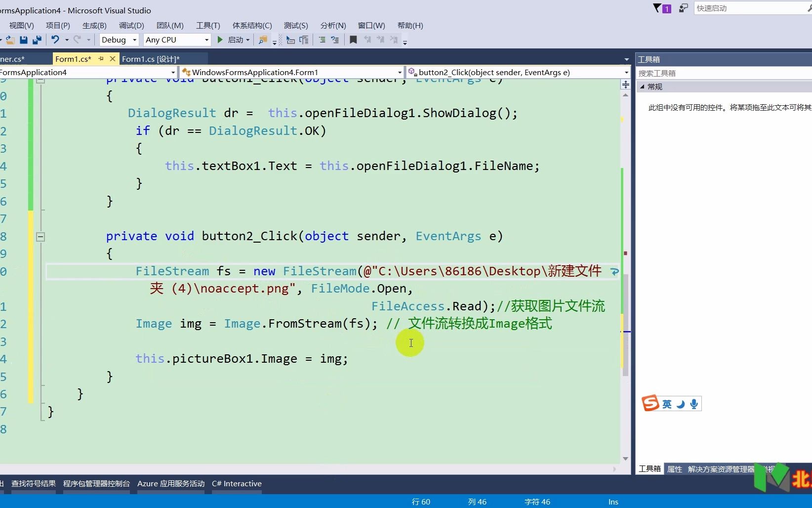Open the Azure 应用服务活动 tab
This screenshot has height=508, width=812.
coord(171,483)
